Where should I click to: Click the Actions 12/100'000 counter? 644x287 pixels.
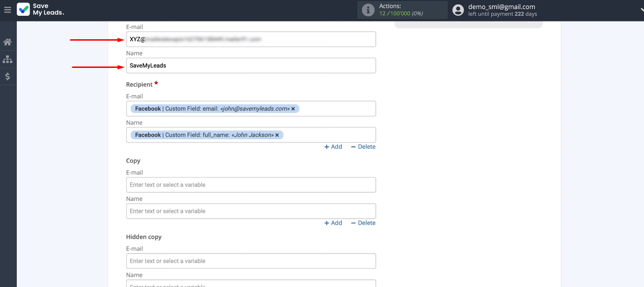[401, 13]
